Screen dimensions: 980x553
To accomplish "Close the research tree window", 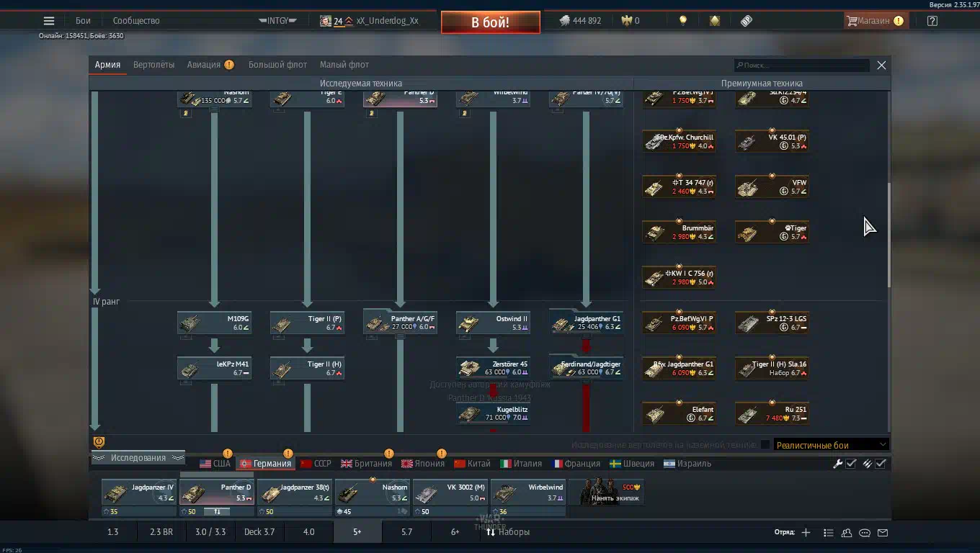I will click(x=881, y=66).
